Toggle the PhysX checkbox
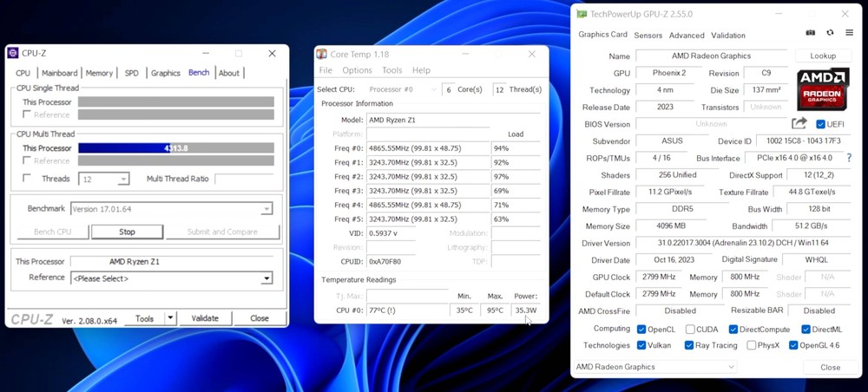Image resolution: width=868 pixels, height=392 pixels. (751, 345)
